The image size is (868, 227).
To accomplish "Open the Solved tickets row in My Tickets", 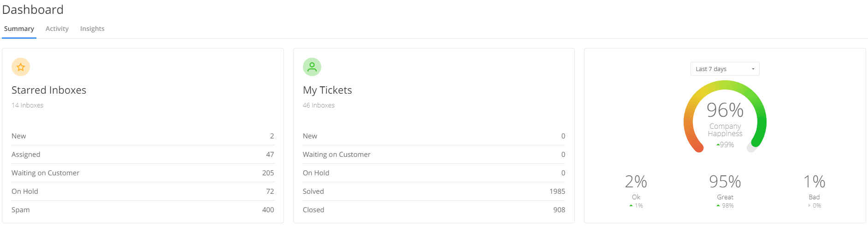I will [x=434, y=191].
